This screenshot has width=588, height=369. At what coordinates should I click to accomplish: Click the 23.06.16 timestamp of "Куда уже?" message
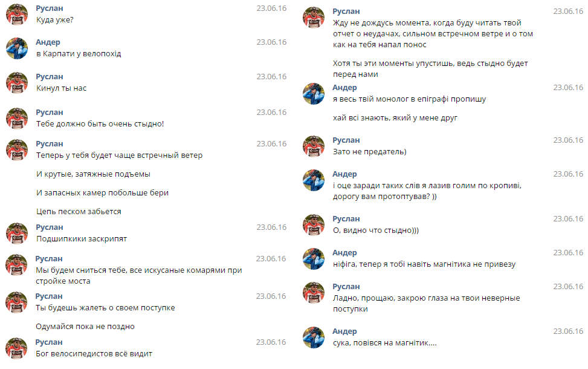[271, 8]
